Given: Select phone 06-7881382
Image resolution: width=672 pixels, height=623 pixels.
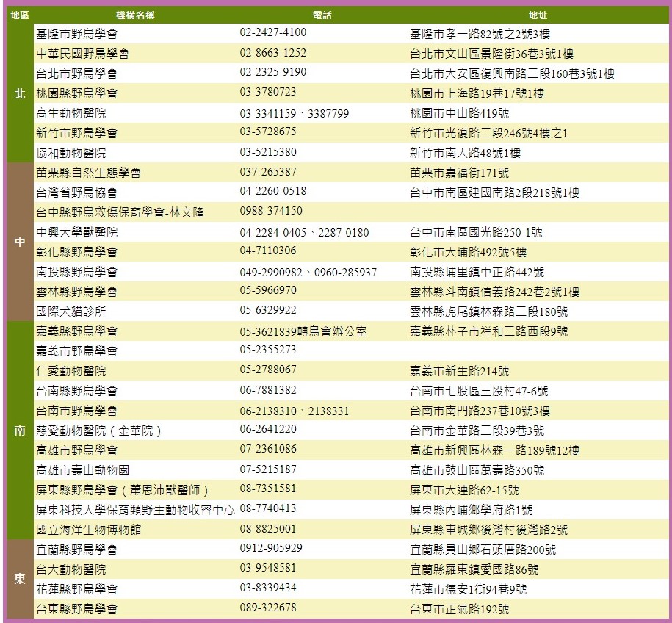Looking at the screenshot, I should click(268, 390).
